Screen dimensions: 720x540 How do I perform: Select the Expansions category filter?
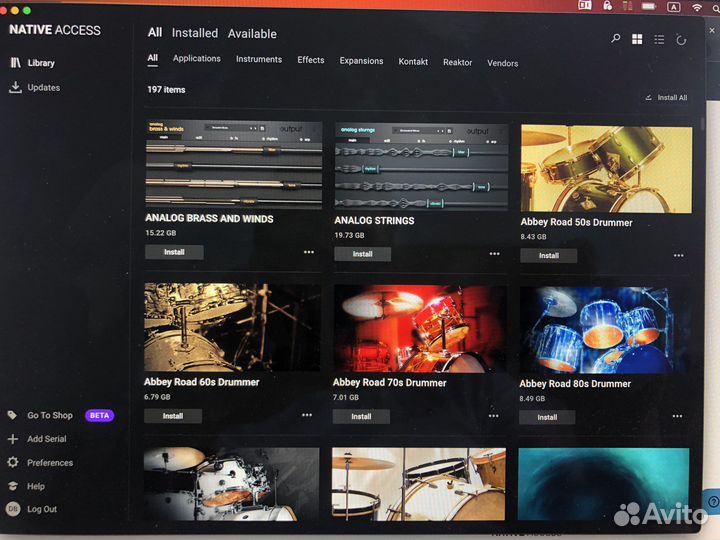tap(361, 61)
